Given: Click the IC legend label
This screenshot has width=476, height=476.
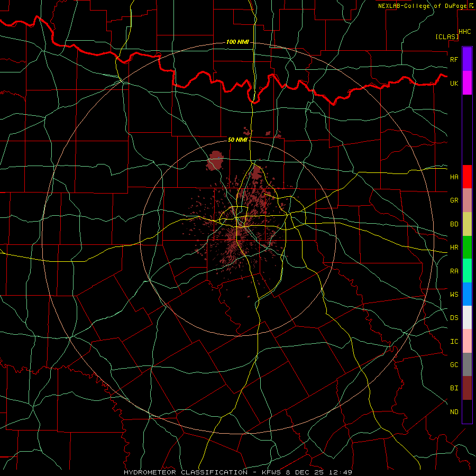Looking at the screenshot, I should pos(454,342).
